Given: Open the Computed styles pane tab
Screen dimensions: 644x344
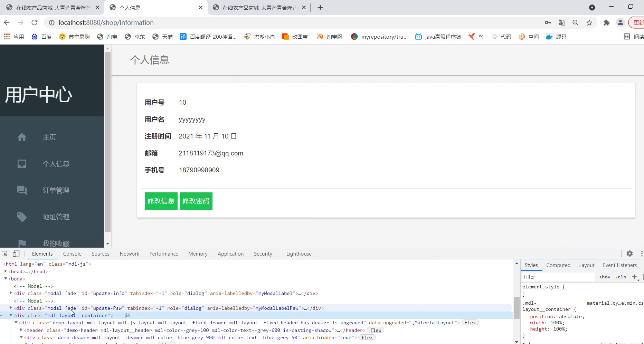Looking at the screenshot, I should (558, 265).
